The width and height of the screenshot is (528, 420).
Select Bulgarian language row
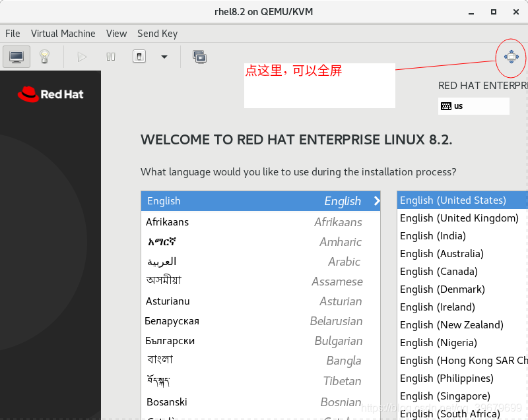[261, 341]
